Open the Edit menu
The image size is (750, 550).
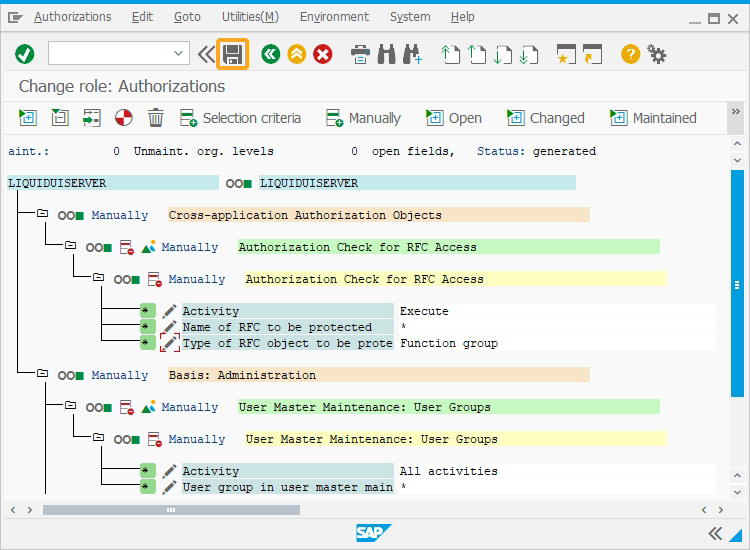142,17
